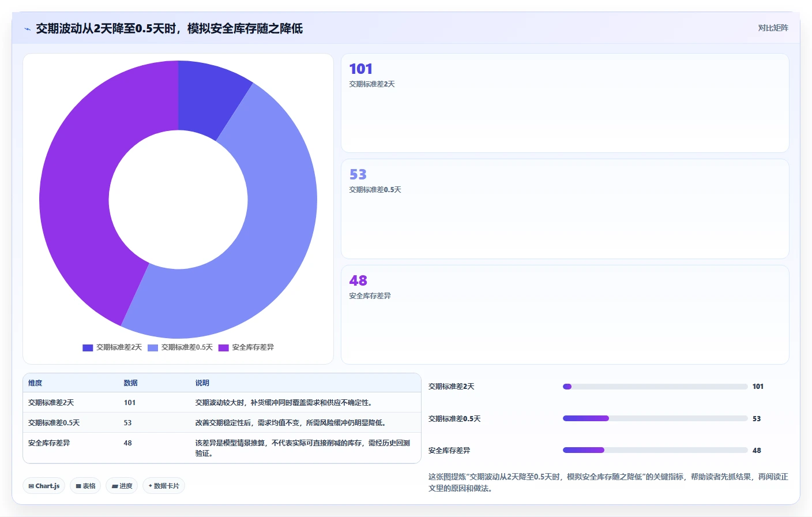This screenshot has width=812, height=517.
Task: Click progress label 安全库存差异
Action: point(449,451)
